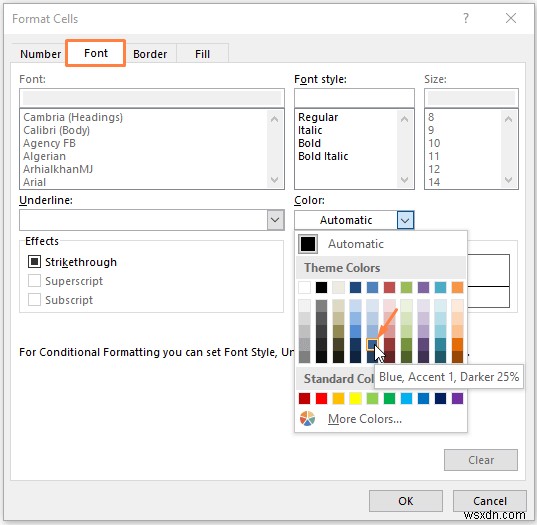Click the font list scroll up arrow
This screenshot has width=537, height=525.
coord(274,119)
